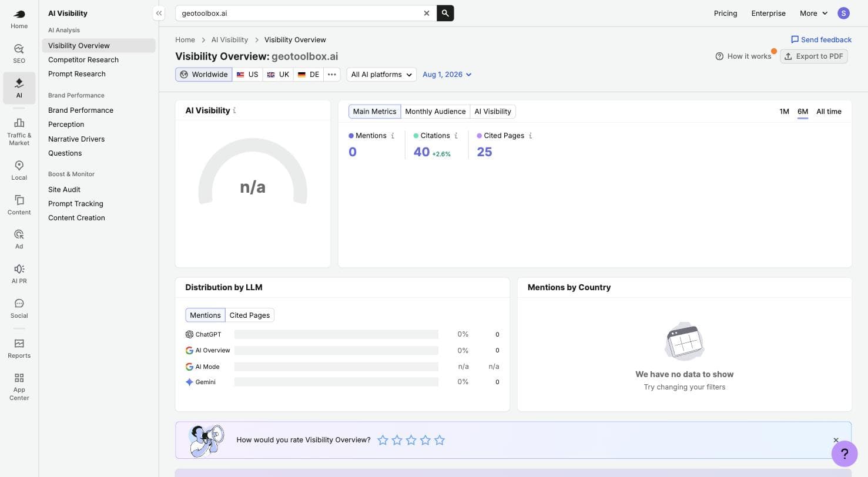
Task: Select the UK region filter
Action: pyautogui.click(x=278, y=75)
